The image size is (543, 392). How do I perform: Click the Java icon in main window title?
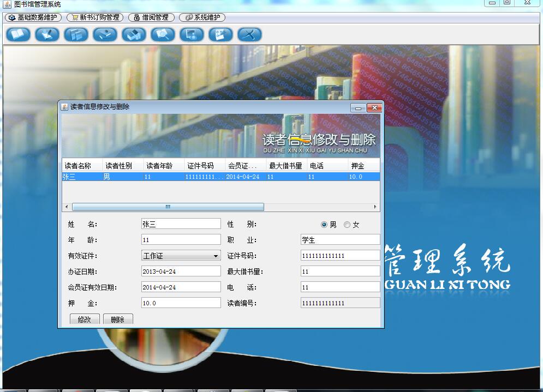coord(7,4)
